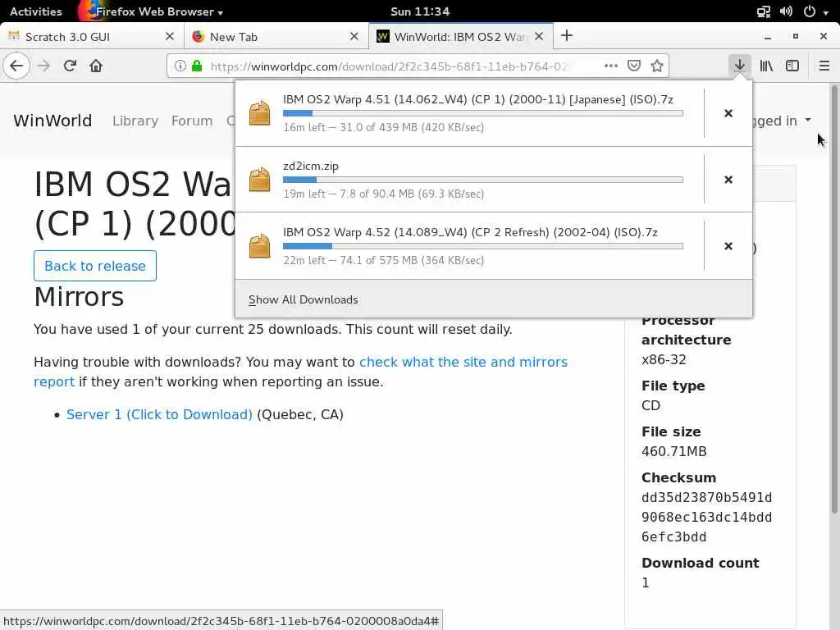Open the GNOME Activities overview

(36, 11)
